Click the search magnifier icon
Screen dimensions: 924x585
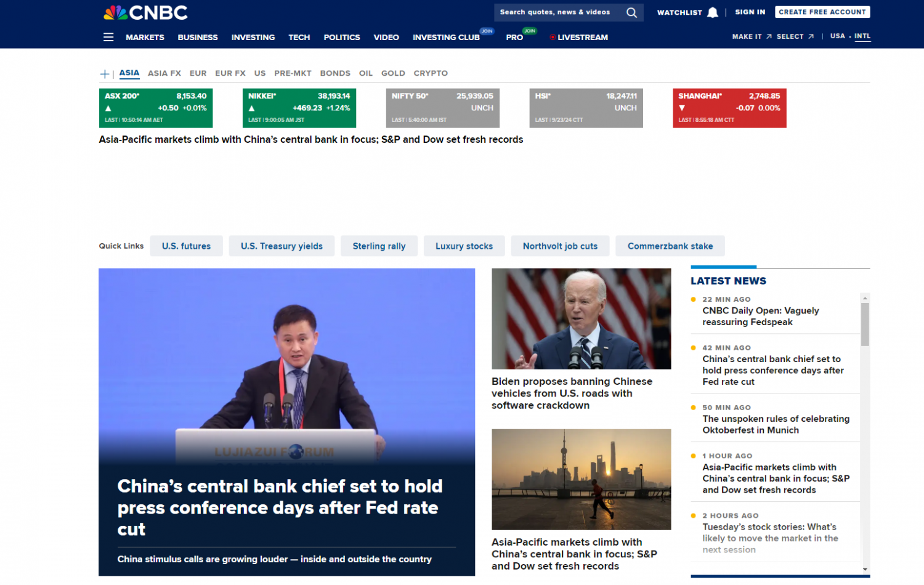[x=631, y=12]
